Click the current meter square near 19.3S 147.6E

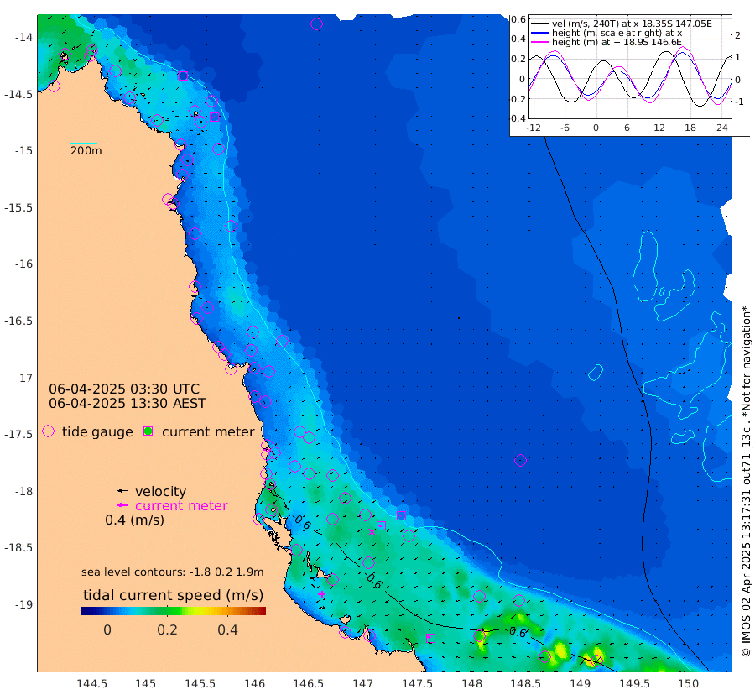pos(431,639)
